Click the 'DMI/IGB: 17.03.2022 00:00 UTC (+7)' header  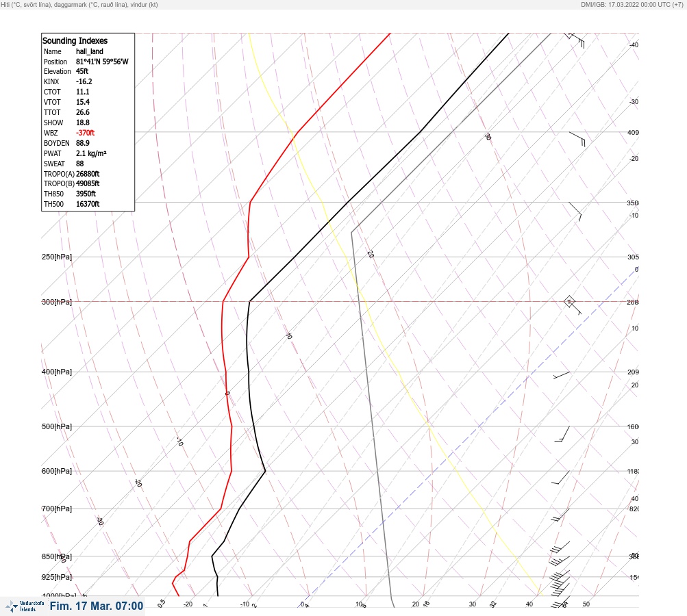coord(632,4)
